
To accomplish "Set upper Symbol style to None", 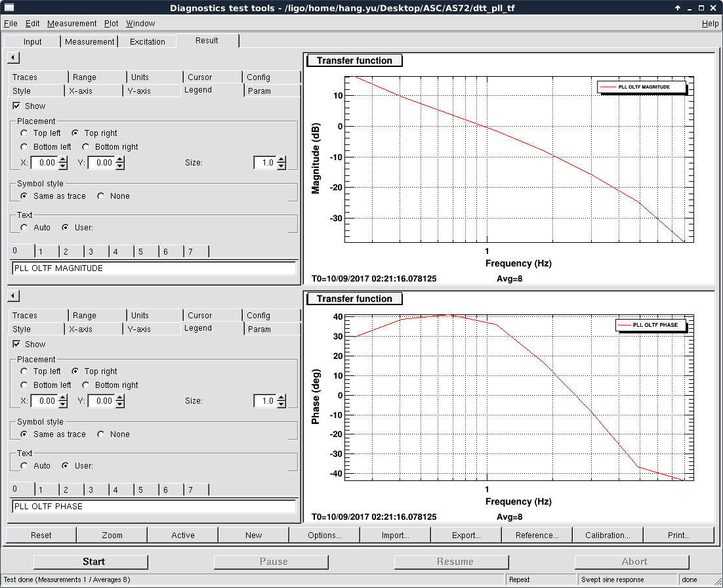I will (101, 196).
